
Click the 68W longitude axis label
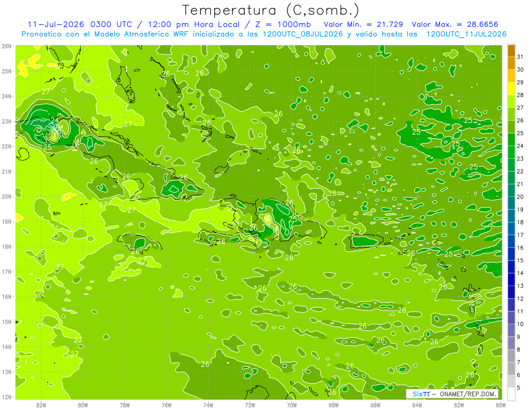point(334,405)
